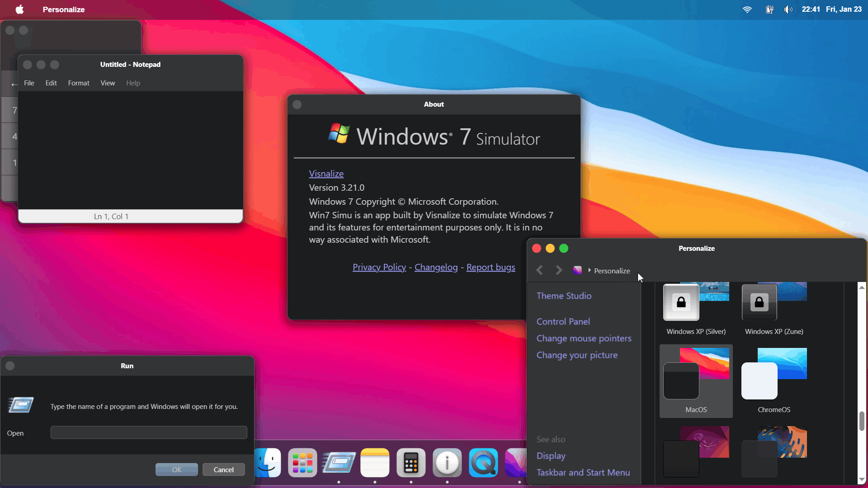Open QuickTime player icon in dock

[x=483, y=463]
